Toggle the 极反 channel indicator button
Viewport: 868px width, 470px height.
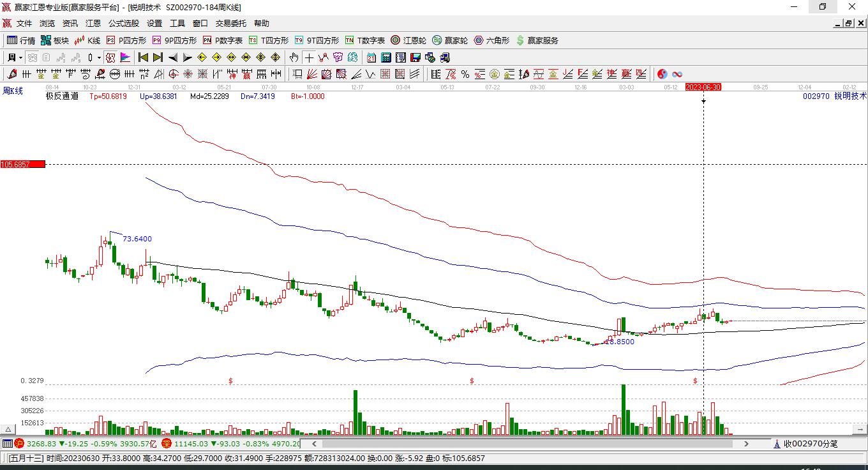(x=110, y=57)
